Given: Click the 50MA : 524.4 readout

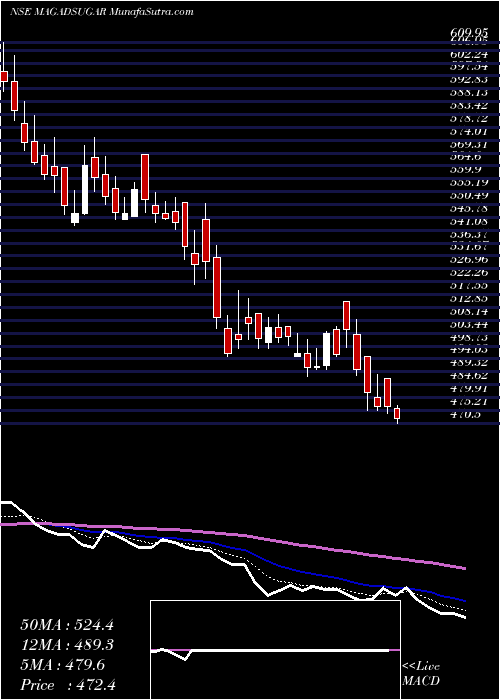Looking at the screenshot, I should point(67,625).
